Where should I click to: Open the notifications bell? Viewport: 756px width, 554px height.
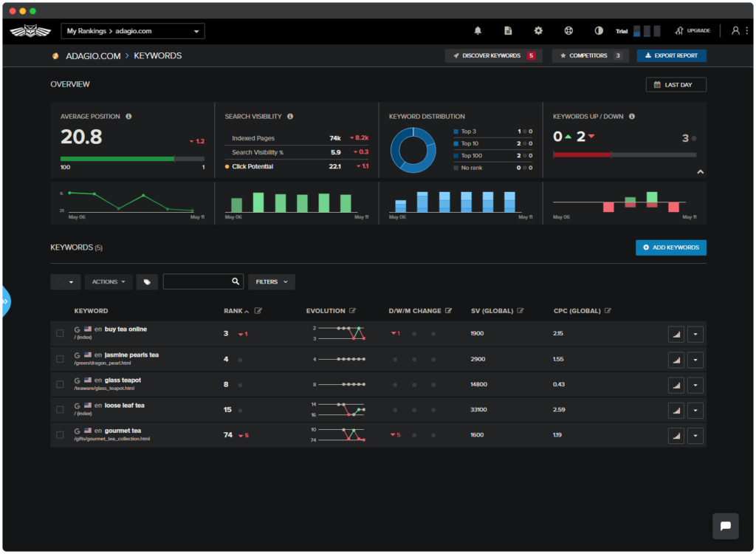[478, 31]
